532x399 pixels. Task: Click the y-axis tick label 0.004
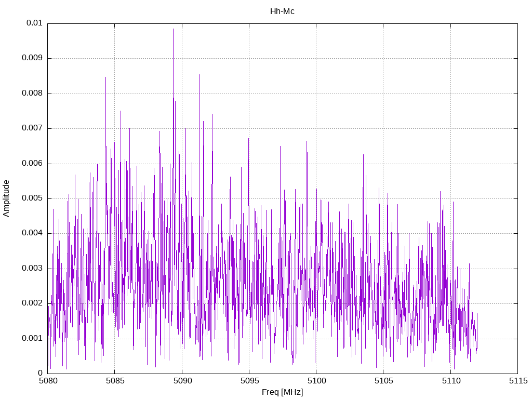click(x=32, y=233)
